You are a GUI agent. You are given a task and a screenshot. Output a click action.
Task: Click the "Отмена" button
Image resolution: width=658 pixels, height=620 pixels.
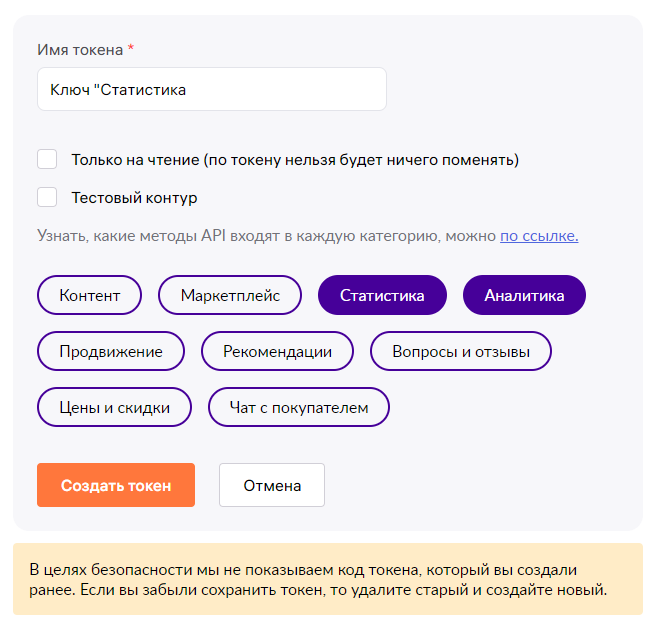[x=272, y=485]
